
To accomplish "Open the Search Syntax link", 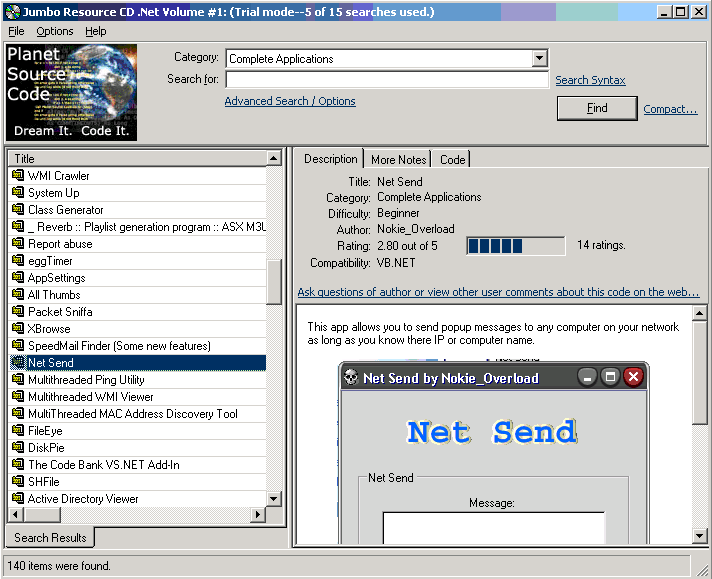I will pos(590,80).
